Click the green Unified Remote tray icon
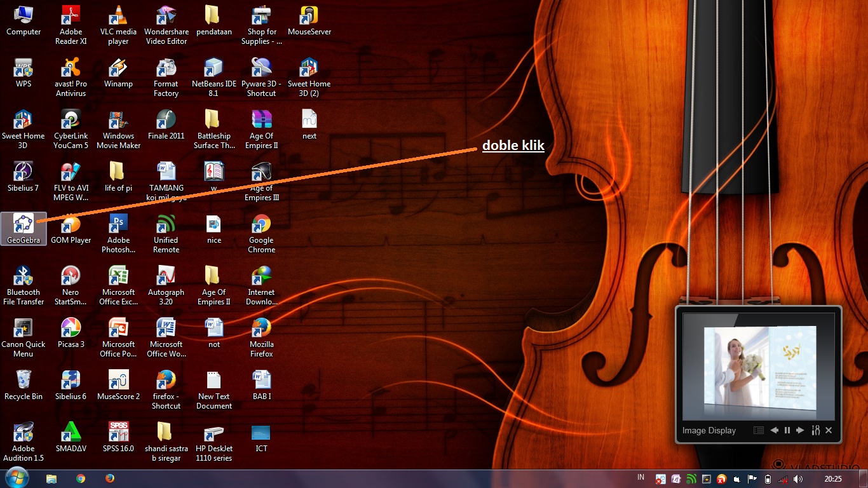The height and width of the screenshot is (488, 868). click(691, 479)
